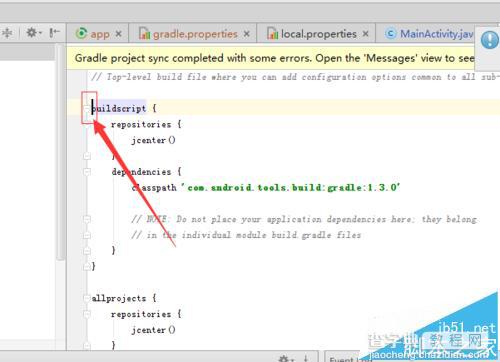Screen dimensions: 500x362
Task: Click fold end marker of buildscript closing brace
Action: (x=87, y=266)
